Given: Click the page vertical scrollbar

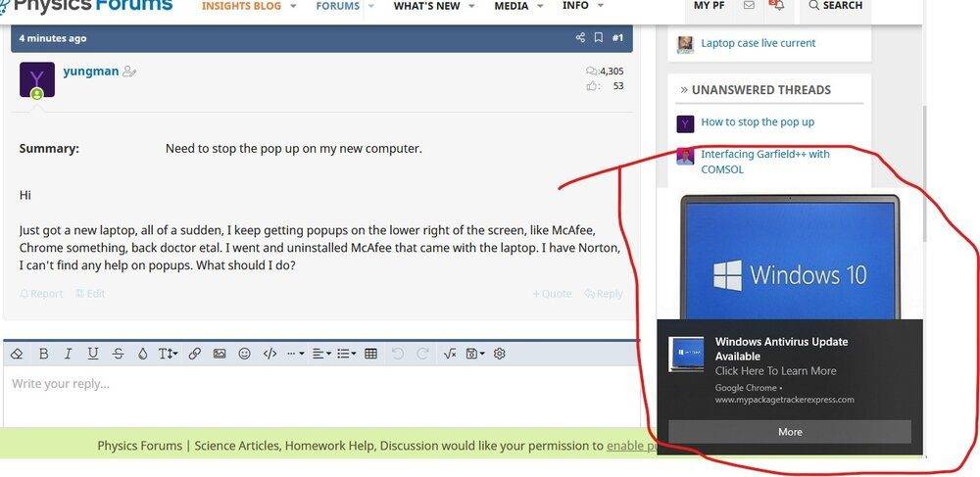Looking at the screenshot, I should [x=924, y=174].
